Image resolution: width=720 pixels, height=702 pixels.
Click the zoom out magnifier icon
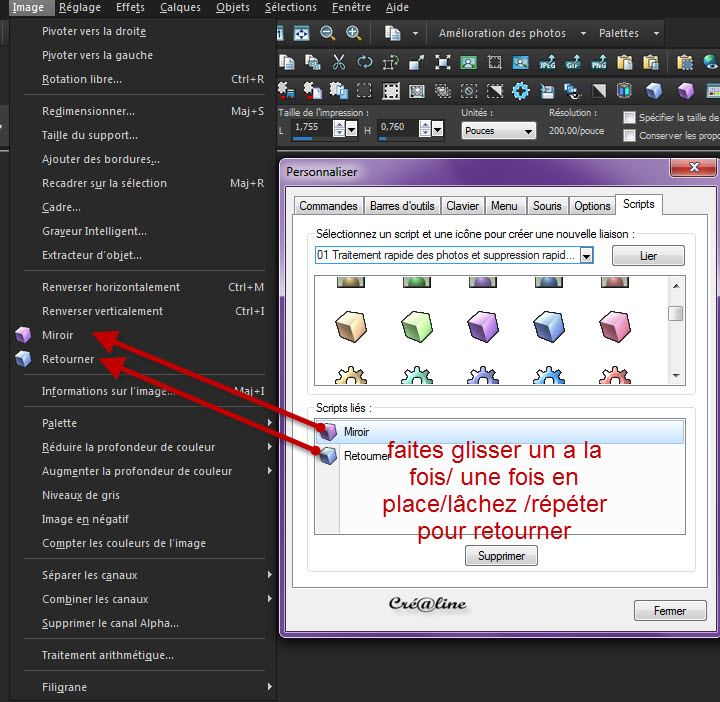coord(327,33)
